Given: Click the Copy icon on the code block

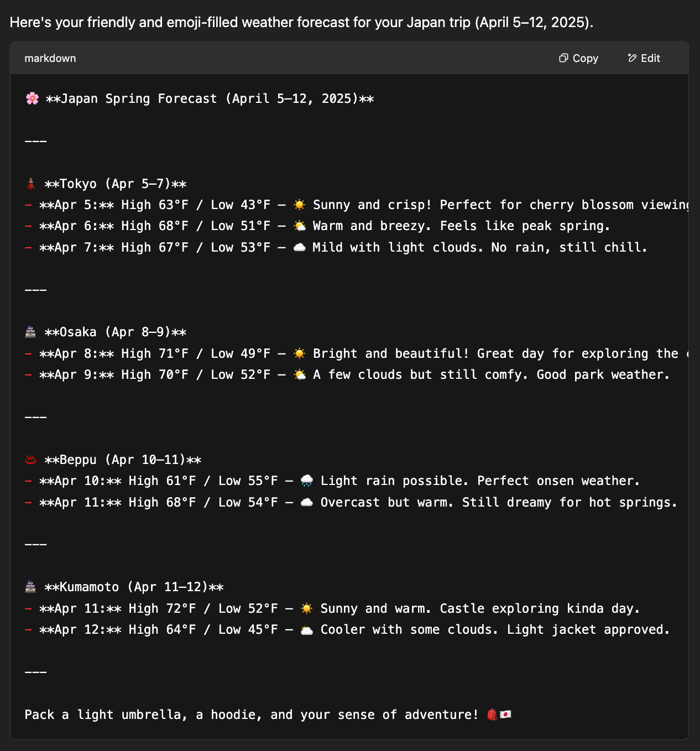Looking at the screenshot, I should click(564, 58).
